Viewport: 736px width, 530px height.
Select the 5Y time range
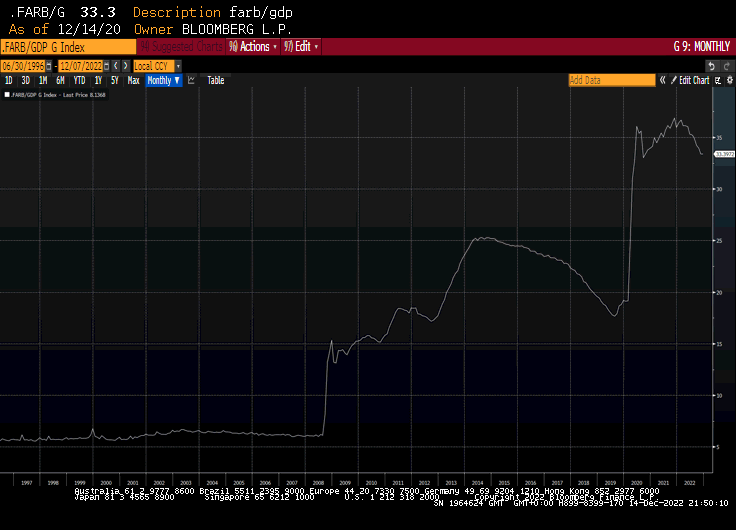click(x=114, y=80)
